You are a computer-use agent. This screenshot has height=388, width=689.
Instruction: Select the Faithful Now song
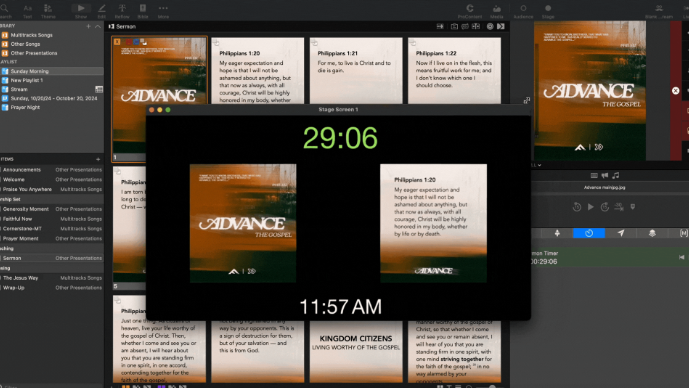[52, 218]
